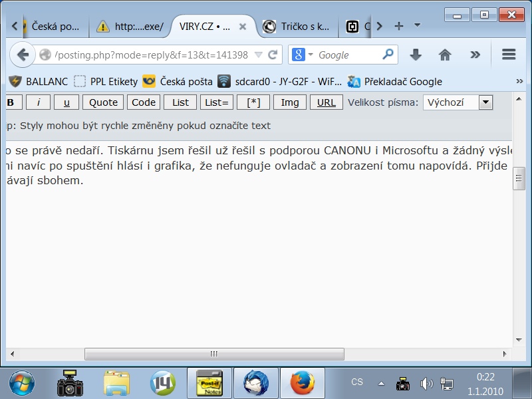Switch to the Česká po... tab
This screenshot has width=532, height=399.
(53, 27)
